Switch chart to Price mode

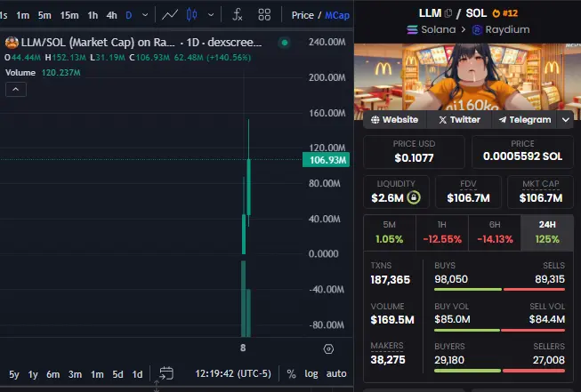click(x=303, y=15)
